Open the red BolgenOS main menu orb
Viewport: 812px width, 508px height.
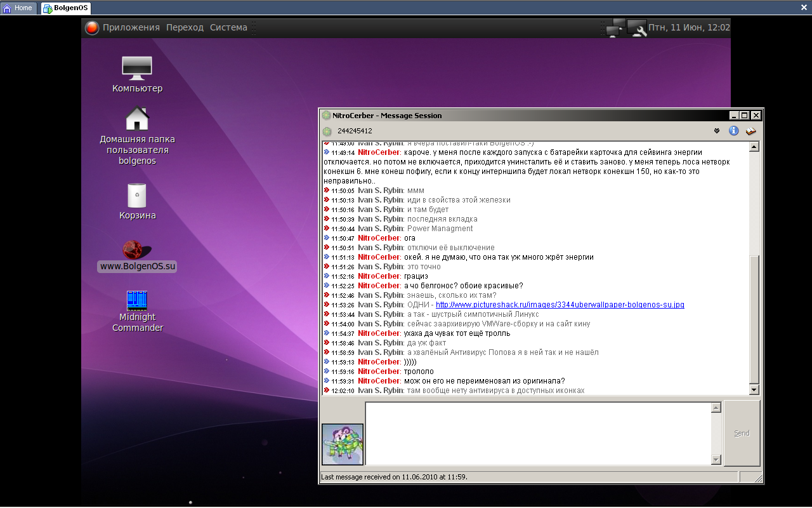(x=92, y=28)
